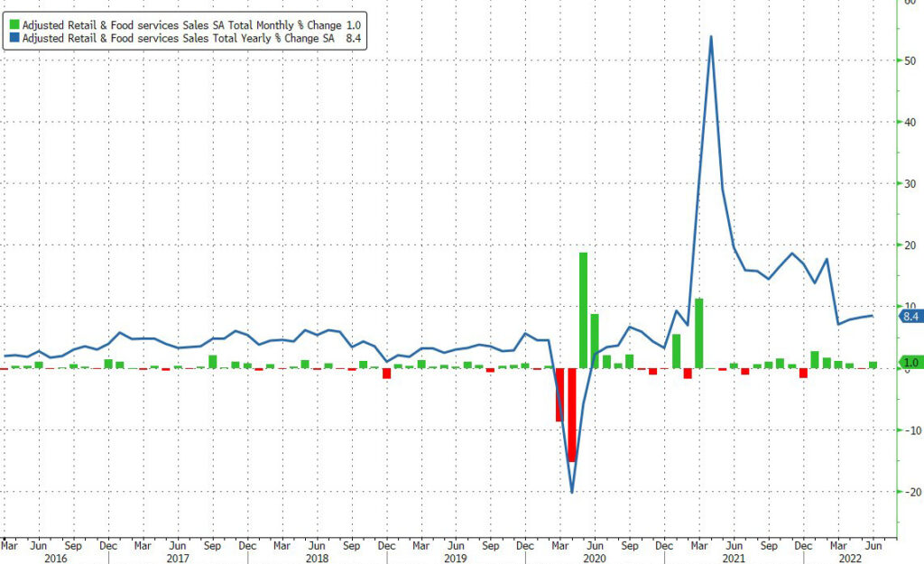Click the blue 8.4 value tag
This screenshot has height=564, width=924.
tap(910, 316)
